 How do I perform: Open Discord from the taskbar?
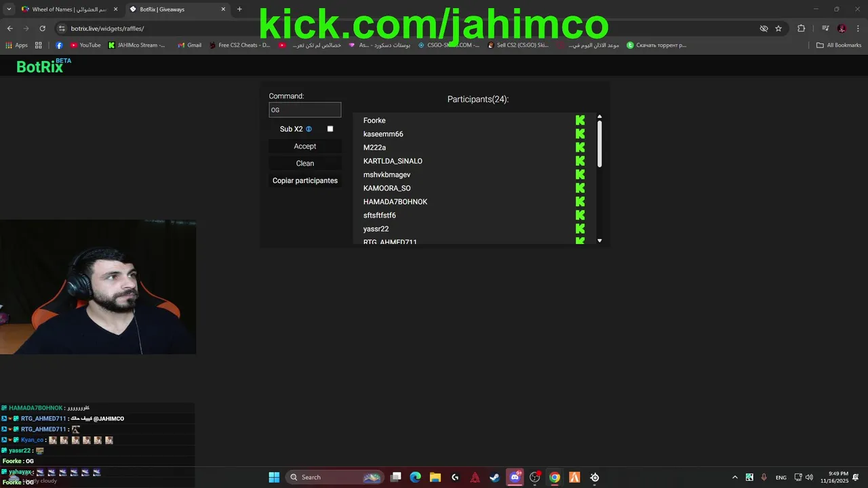pyautogui.click(x=515, y=477)
